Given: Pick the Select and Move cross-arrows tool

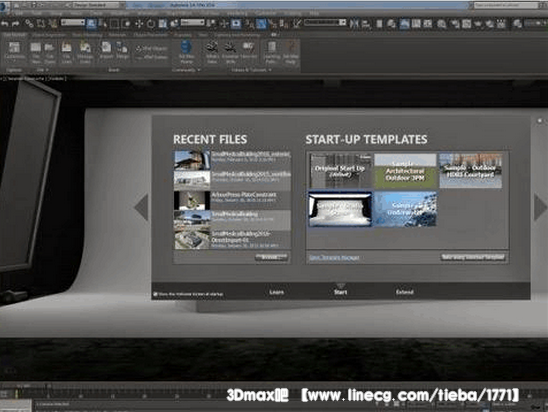Looking at the screenshot, I should coord(139,24).
